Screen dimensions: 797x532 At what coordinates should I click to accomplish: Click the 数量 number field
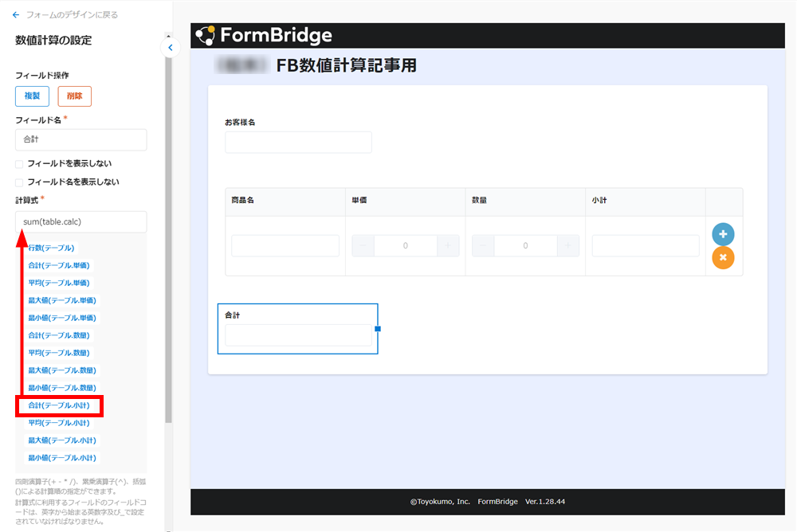(525, 246)
